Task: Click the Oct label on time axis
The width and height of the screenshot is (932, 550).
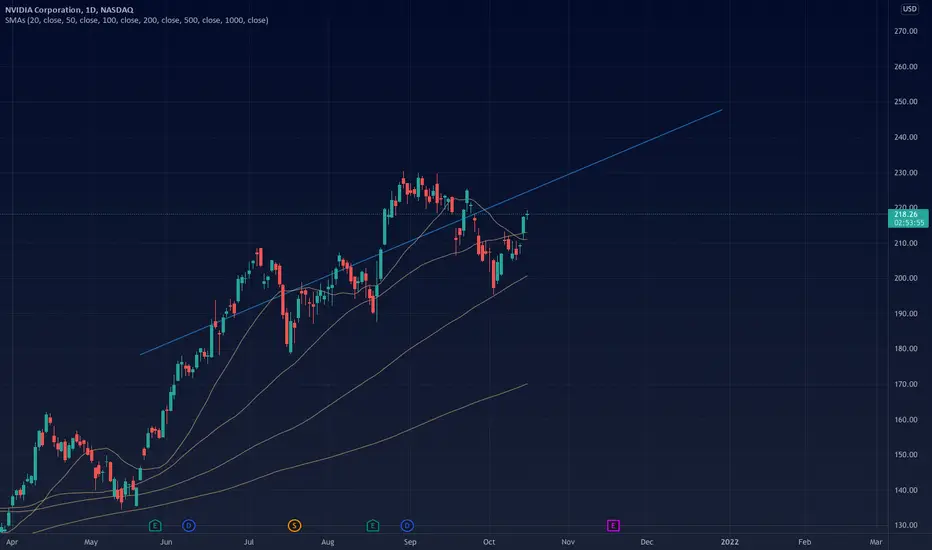Action: (x=489, y=542)
